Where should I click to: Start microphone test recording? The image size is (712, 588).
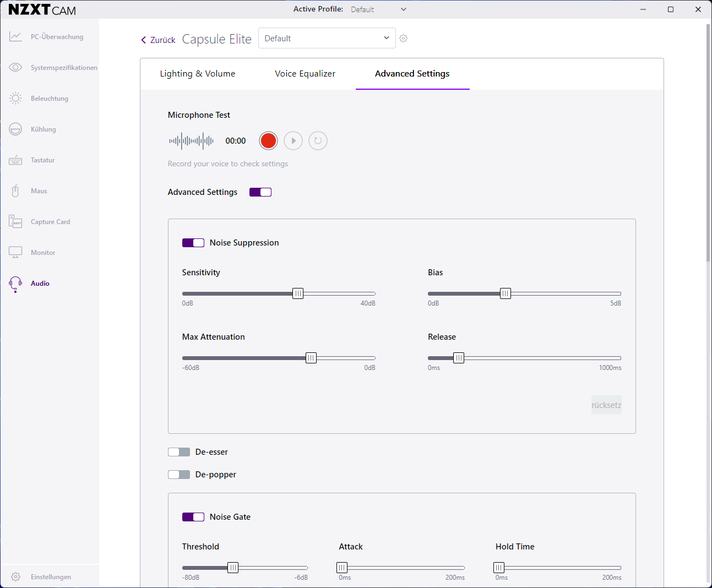(x=268, y=141)
